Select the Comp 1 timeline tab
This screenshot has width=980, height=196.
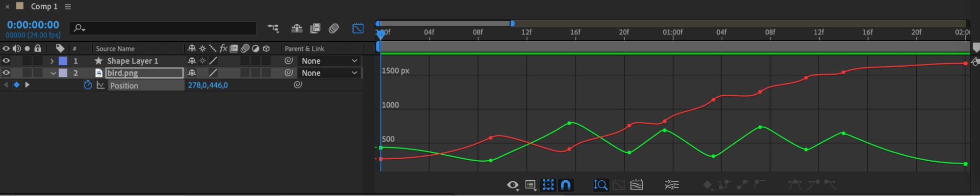tap(44, 6)
